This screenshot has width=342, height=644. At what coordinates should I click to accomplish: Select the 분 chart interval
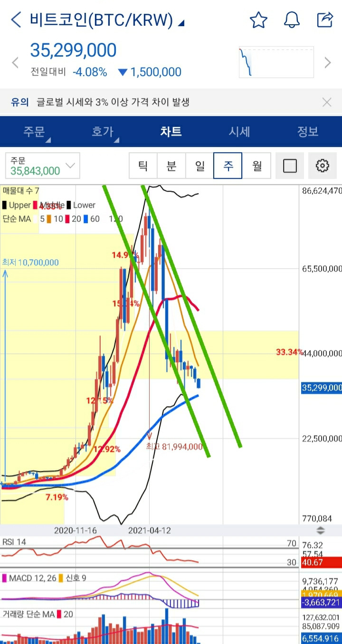171,166
